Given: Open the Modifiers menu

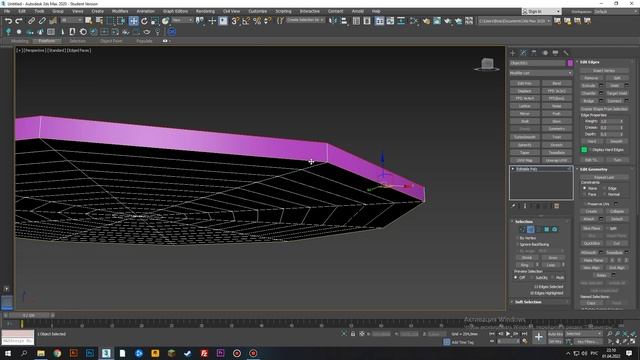Looking at the screenshot, I should (120, 11).
